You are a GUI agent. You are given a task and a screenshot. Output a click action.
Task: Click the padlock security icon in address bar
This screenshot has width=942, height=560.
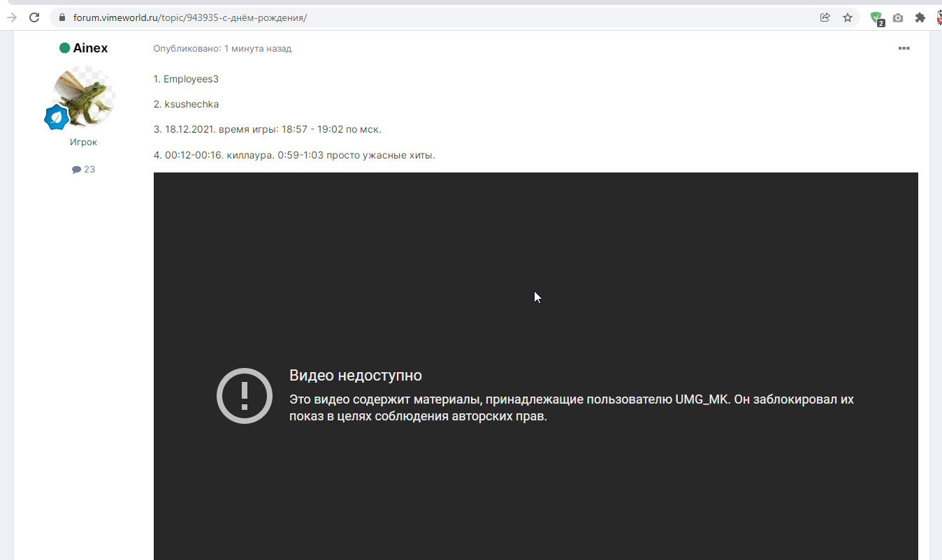61,17
